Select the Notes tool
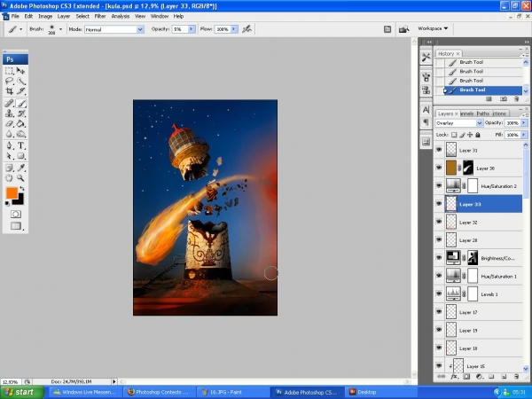Image resolution: width=532 pixels, height=399 pixels. click(9, 168)
